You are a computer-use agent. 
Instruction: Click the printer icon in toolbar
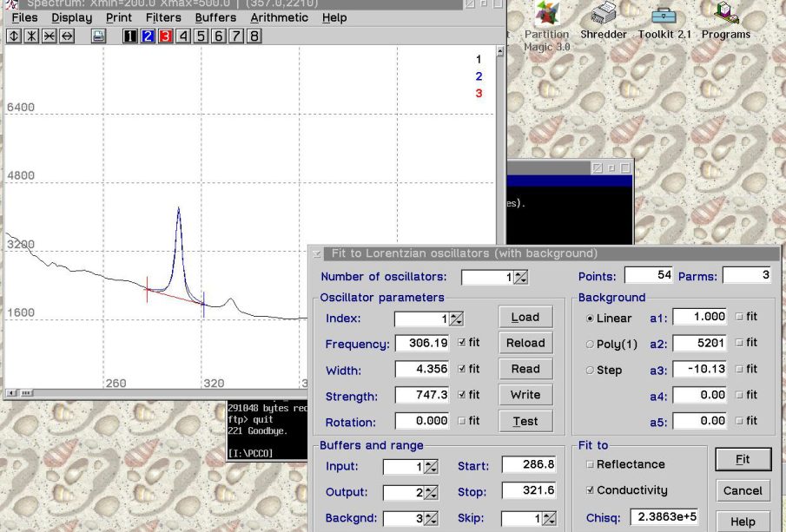(99, 36)
